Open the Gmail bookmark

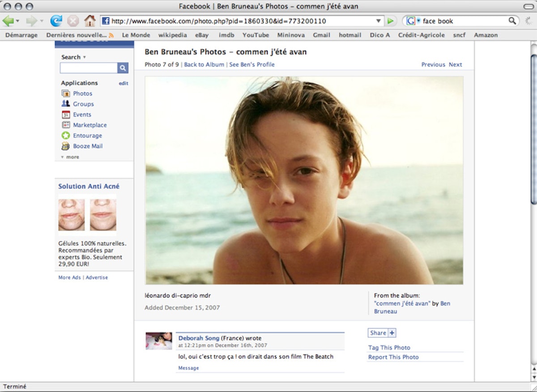click(321, 35)
